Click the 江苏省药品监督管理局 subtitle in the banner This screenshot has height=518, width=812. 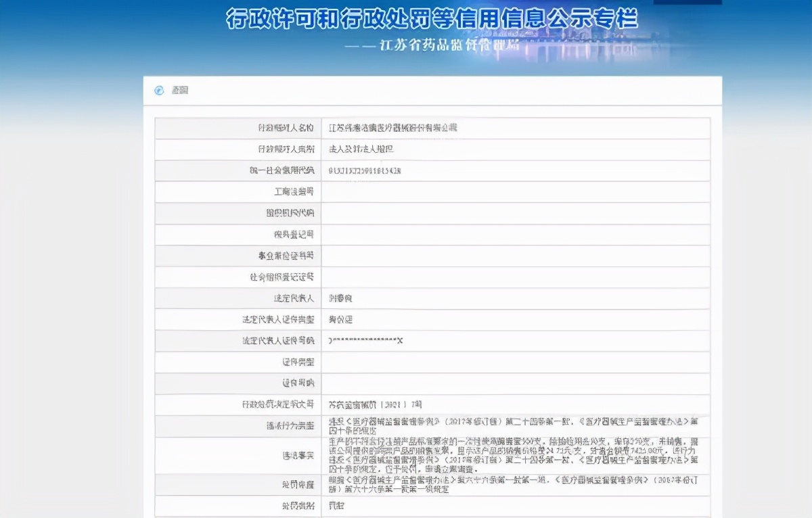coord(450,45)
